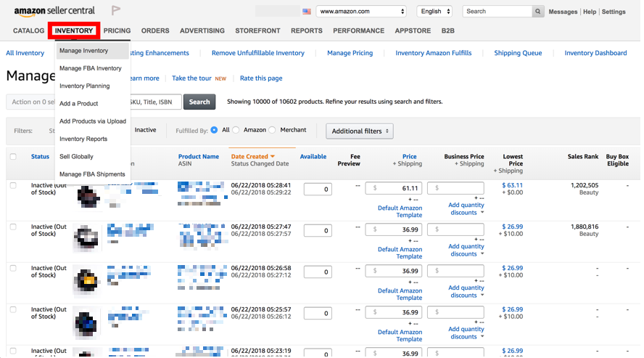Screen dimensions: 644x358
Task: Open the www.amazon.com marketplace dropdown
Action: tap(361, 12)
